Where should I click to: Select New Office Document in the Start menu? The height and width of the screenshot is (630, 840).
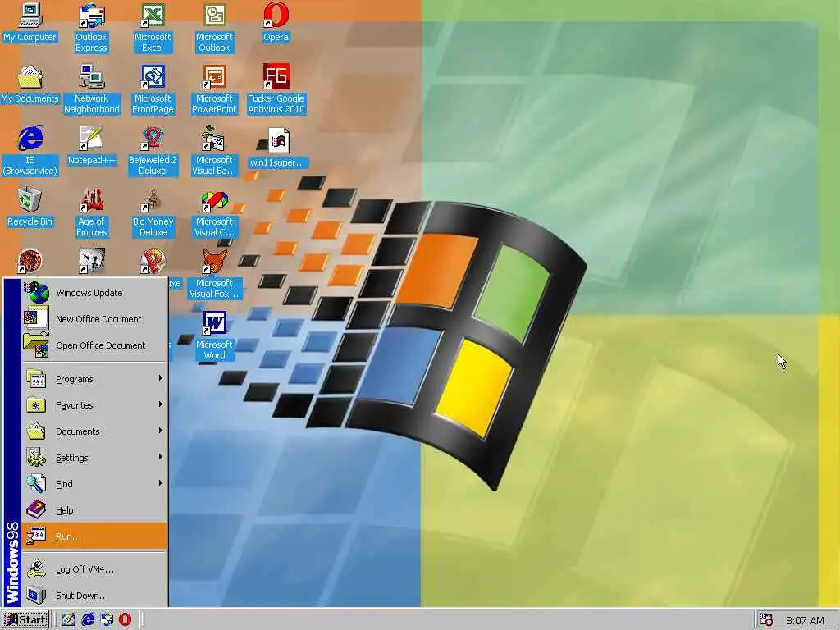pos(94,319)
